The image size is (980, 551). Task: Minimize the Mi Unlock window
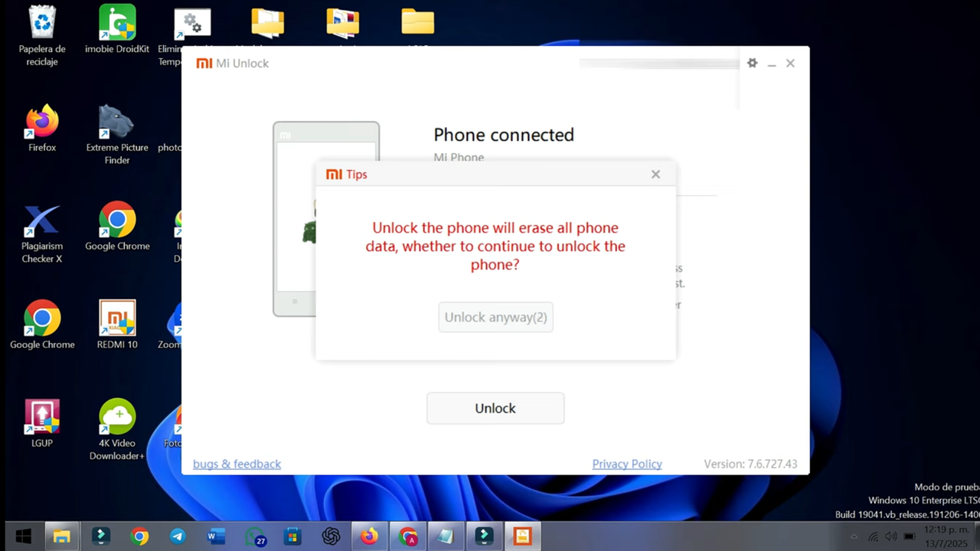click(772, 64)
